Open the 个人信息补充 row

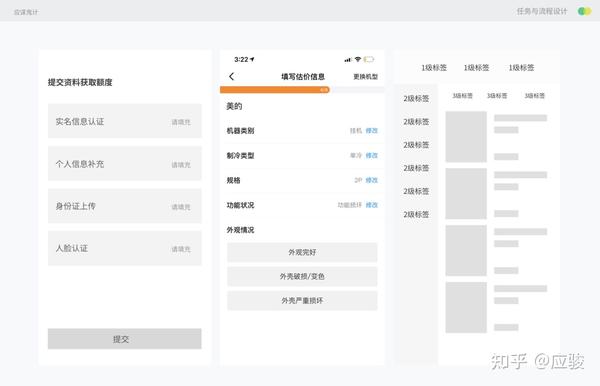click(x=125, y=163)
